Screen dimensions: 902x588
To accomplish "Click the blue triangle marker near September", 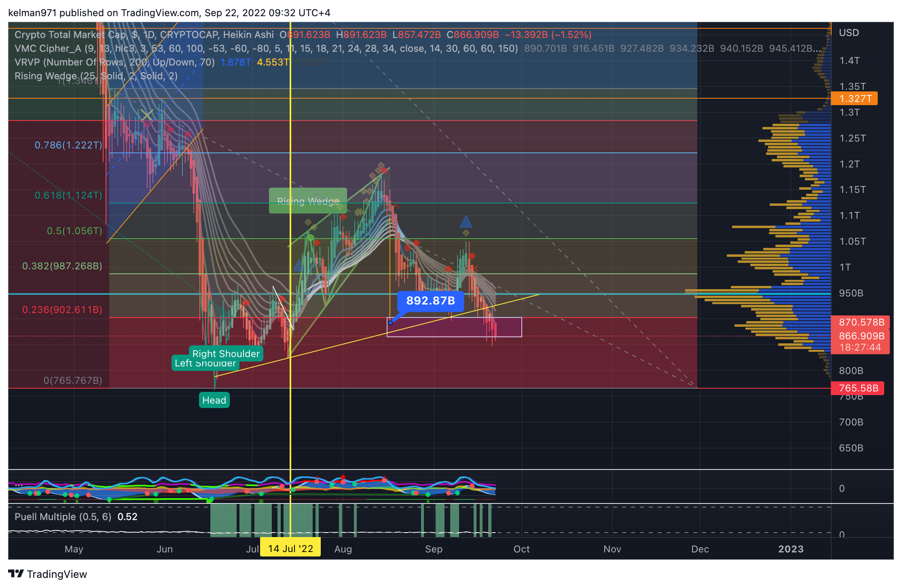I will point(466,221).
